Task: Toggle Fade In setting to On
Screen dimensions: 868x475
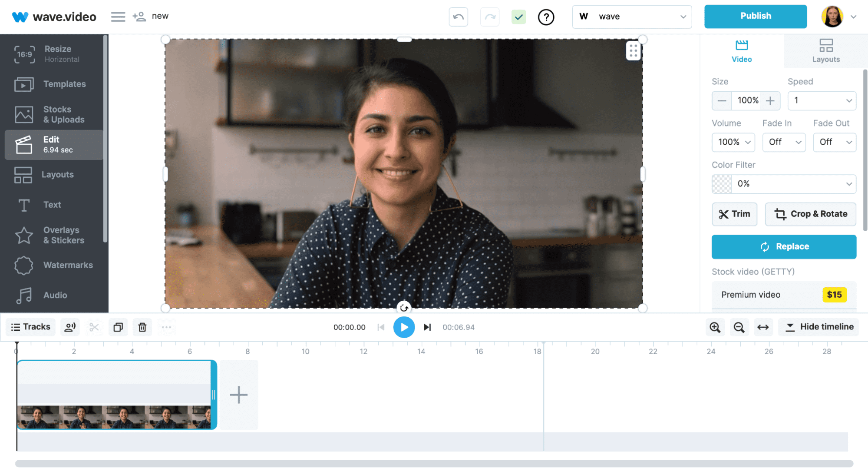Action: coord(783,142)
